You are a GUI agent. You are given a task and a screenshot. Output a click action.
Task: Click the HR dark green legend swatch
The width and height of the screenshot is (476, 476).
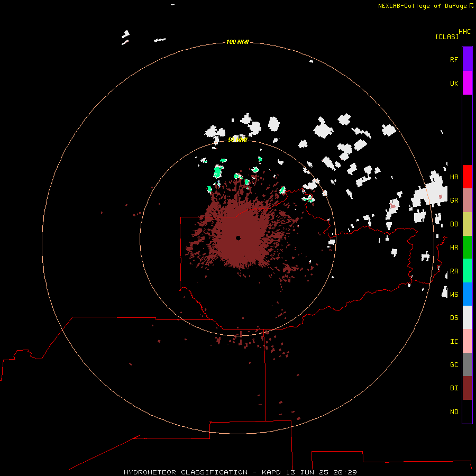pos(467,248)
